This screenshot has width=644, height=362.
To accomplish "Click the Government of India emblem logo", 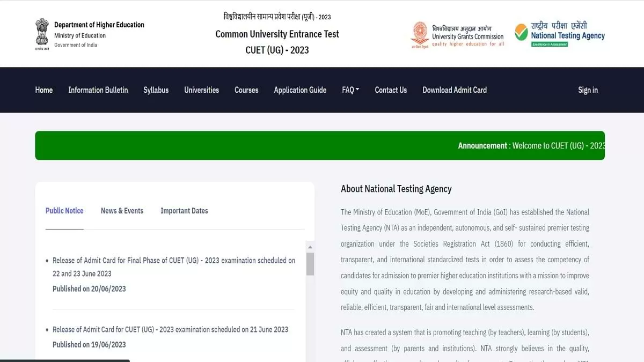I will point(42,33).
